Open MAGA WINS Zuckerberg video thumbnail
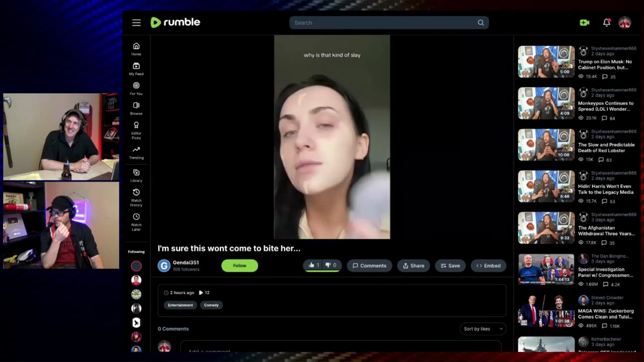 [546, 311]
